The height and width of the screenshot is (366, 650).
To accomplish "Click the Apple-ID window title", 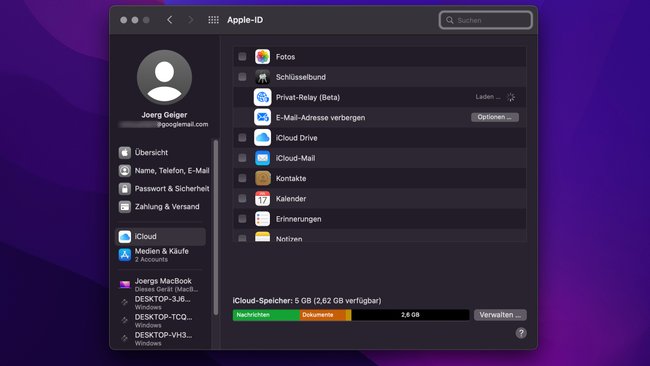I will [245, 20].
